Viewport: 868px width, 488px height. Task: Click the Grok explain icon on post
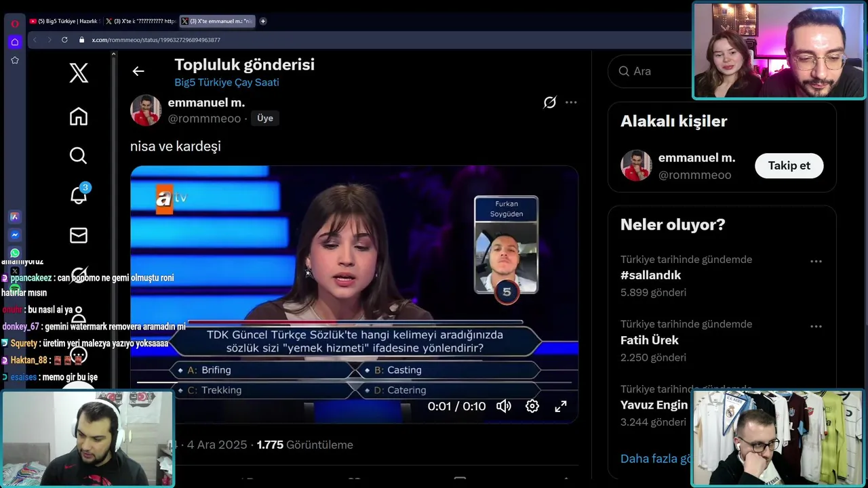[x=550, y=102]
